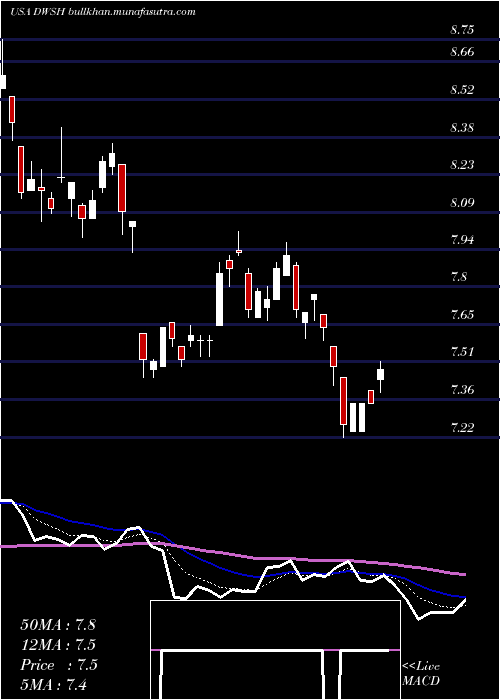Click the USA DWSH bullkhan.munafasutra.com header

(102, 12)
